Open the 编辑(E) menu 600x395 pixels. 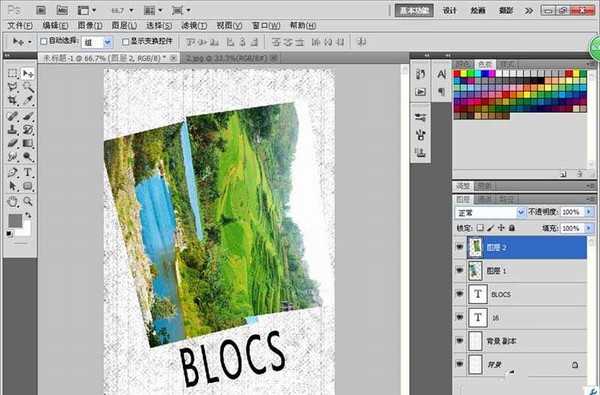click(55, 26)
